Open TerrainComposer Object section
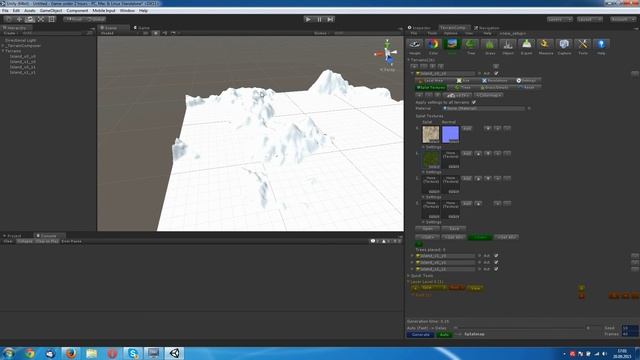 pyautogui.click(x=508, y=44)
